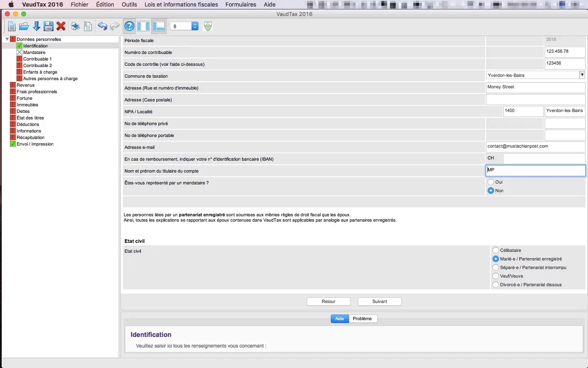Select Autres personnes à charge item
This screenshot has height=368, width=588.
point(50,79)
